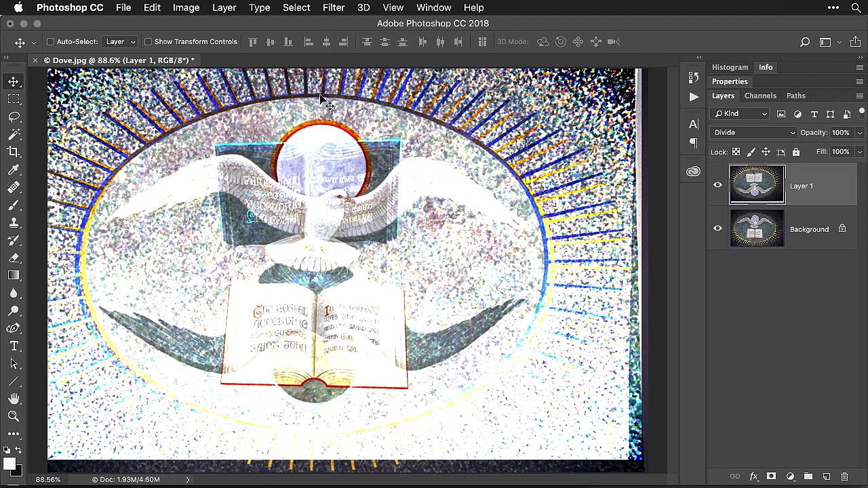Hide Layer 1 with eye icon
The width and height of the screenshot is (868, 488).
click(x=717, y=185)
